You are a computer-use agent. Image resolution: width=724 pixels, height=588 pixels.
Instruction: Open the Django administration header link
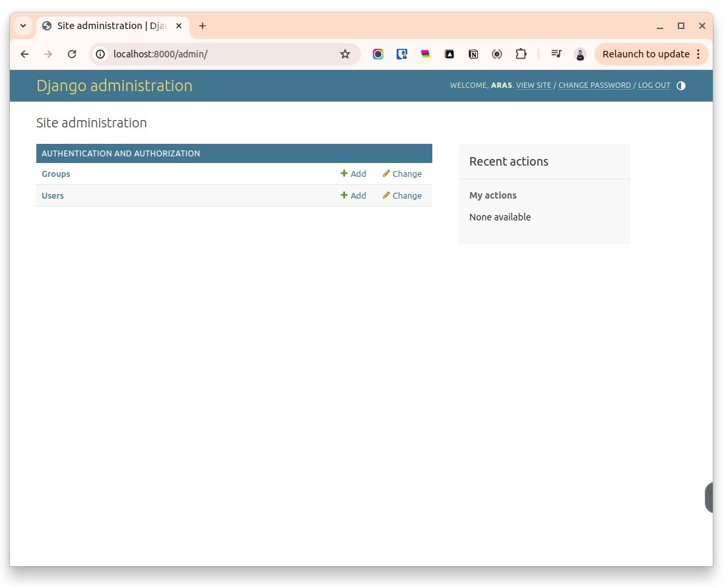click(x=115, y=85)
